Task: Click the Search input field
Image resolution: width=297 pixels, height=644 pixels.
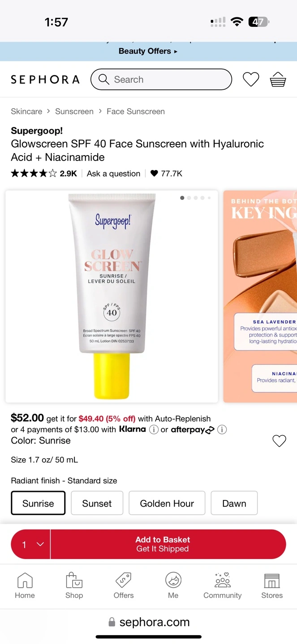Action: tap(161, 80)
